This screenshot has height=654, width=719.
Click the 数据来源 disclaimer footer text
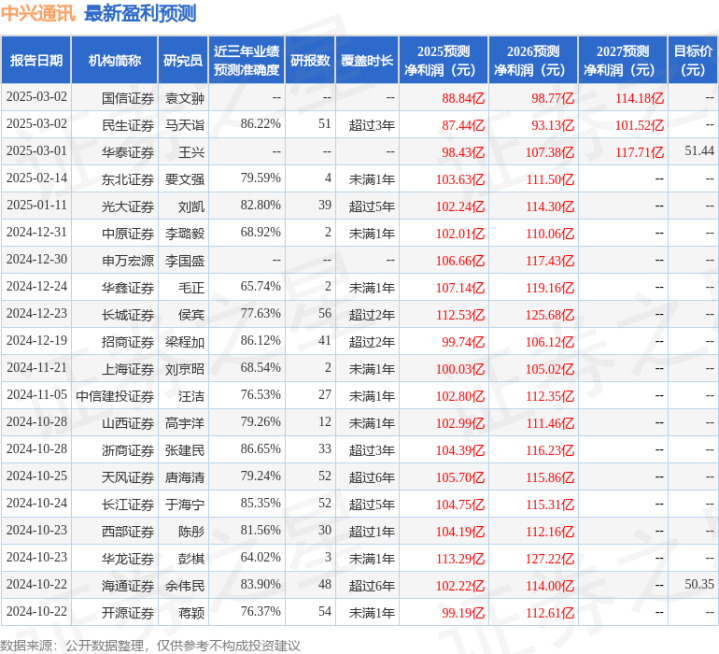coord(150,646)
